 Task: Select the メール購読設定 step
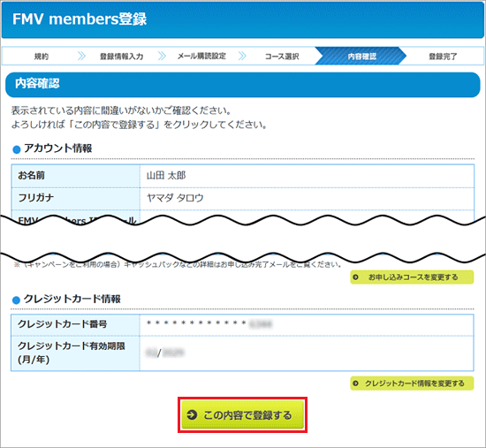click(x=201, y=57)
